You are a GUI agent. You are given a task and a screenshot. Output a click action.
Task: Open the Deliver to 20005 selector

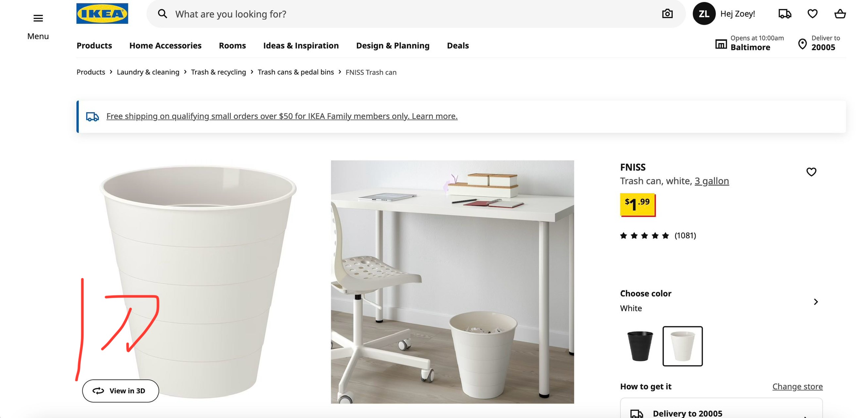[819, 43]
